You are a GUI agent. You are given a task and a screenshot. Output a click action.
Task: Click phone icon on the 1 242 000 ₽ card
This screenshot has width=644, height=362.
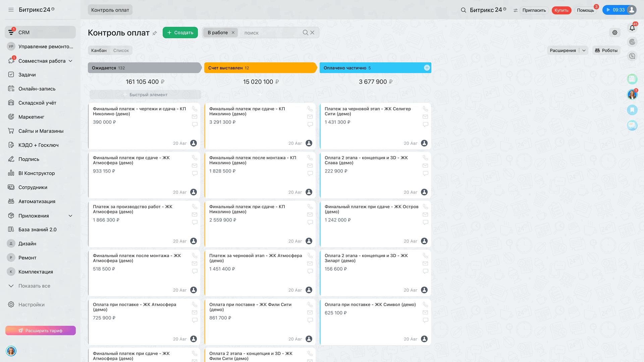[x=425, y=206]
